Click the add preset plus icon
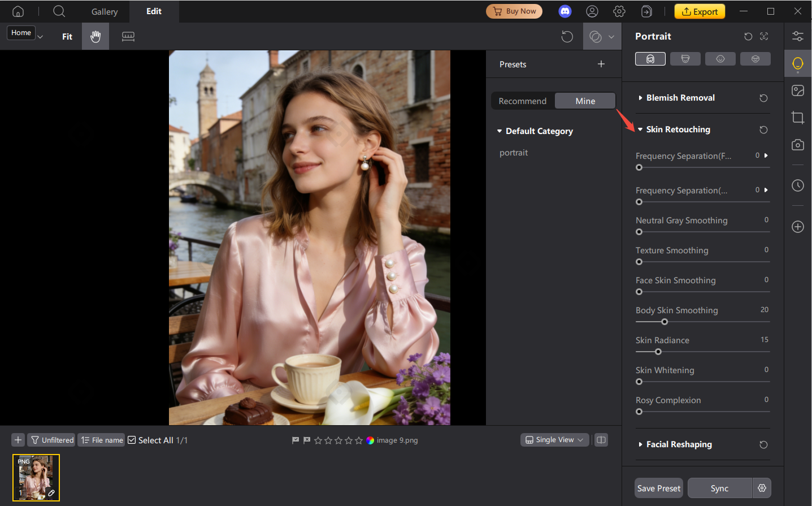This screenshot has width=812, height=506. (601, 64)
